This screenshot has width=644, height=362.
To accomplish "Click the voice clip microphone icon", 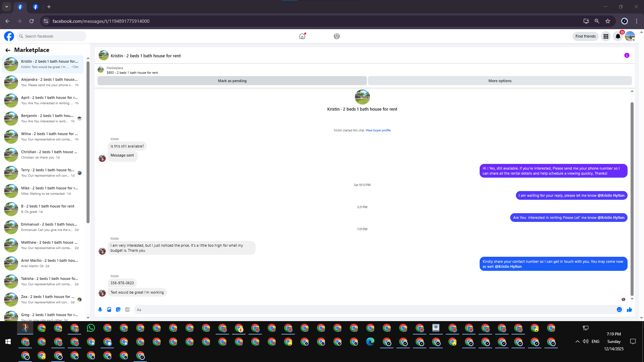I will click(100, 310).
